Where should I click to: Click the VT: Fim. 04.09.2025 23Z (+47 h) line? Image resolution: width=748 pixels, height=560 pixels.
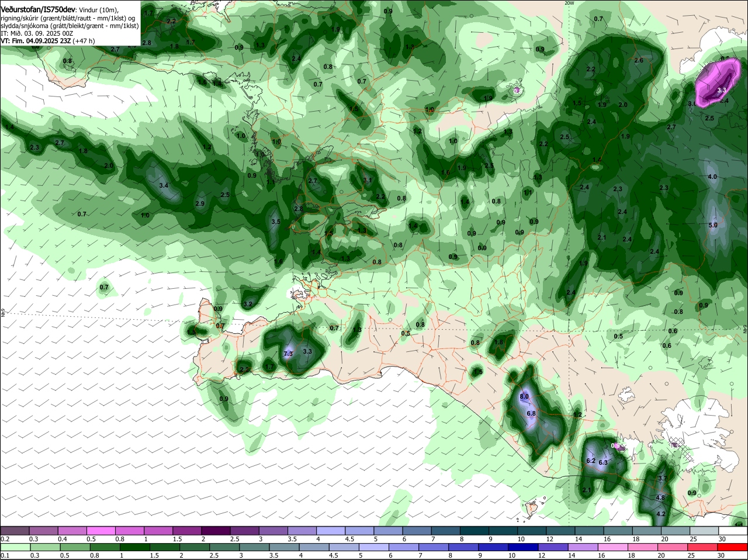[48, 41]
